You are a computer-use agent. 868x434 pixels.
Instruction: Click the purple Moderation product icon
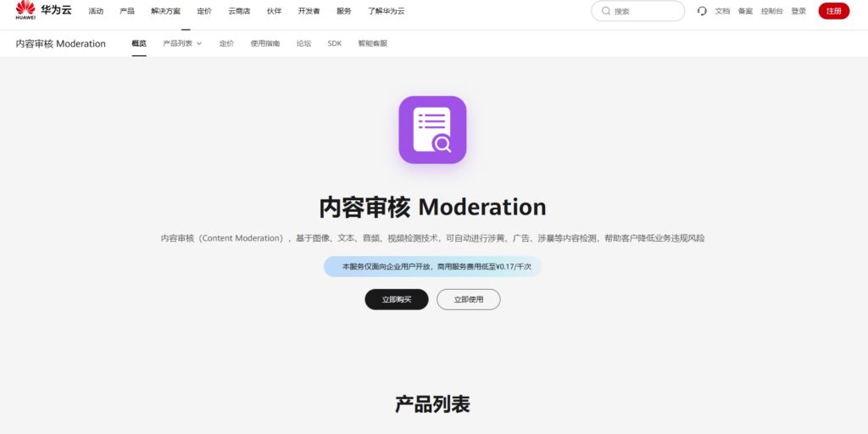click(x=432, y=130)
